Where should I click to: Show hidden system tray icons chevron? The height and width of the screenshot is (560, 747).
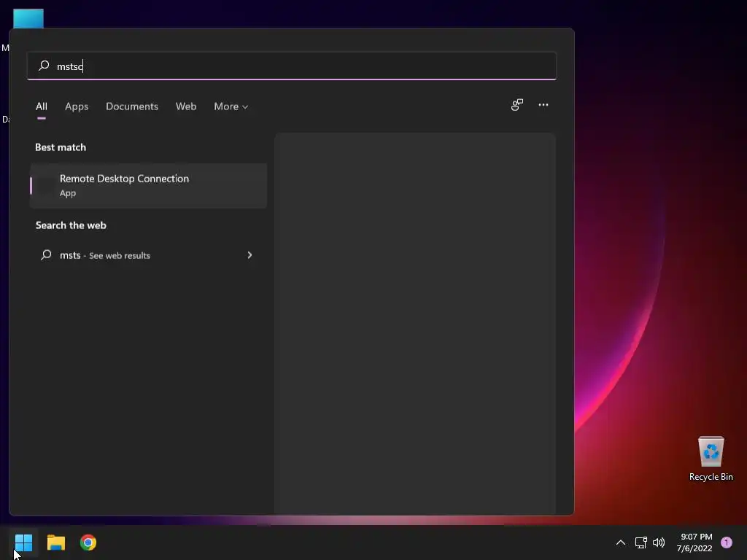(x=620, y=542)
